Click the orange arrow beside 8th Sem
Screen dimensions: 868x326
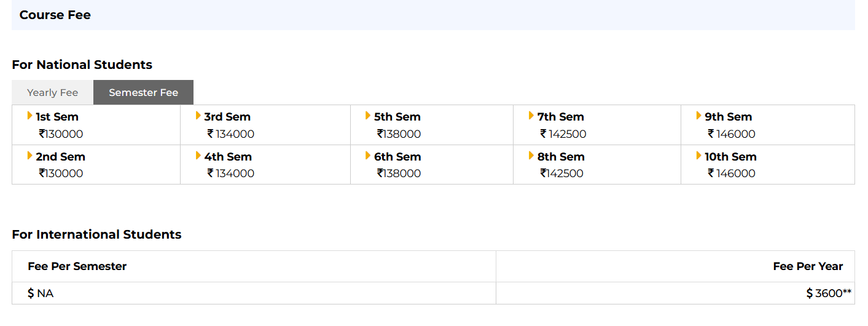(x=531, y=156)
